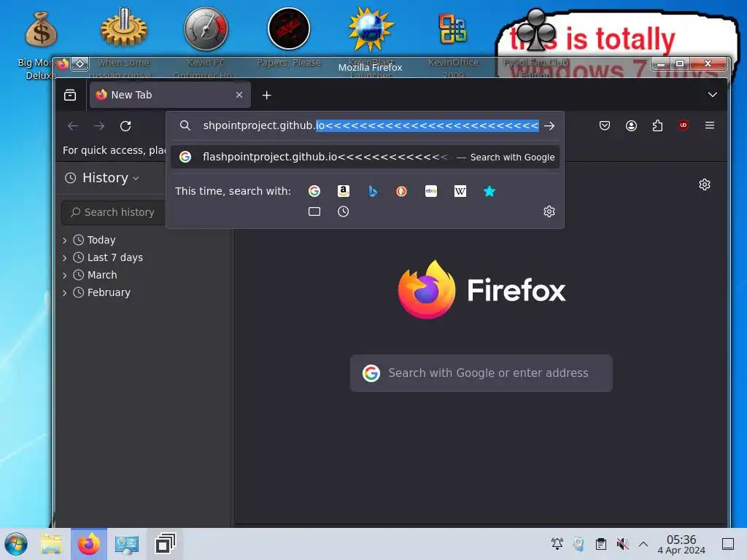
Task: Open a new tab with the plus button
Action: [x=267, y=96]
